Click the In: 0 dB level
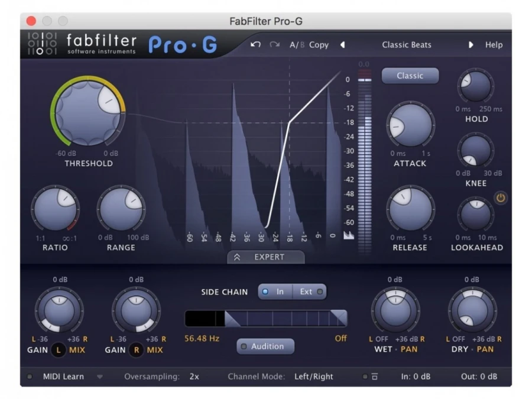The image size is (532, 399). pos(416,377)
